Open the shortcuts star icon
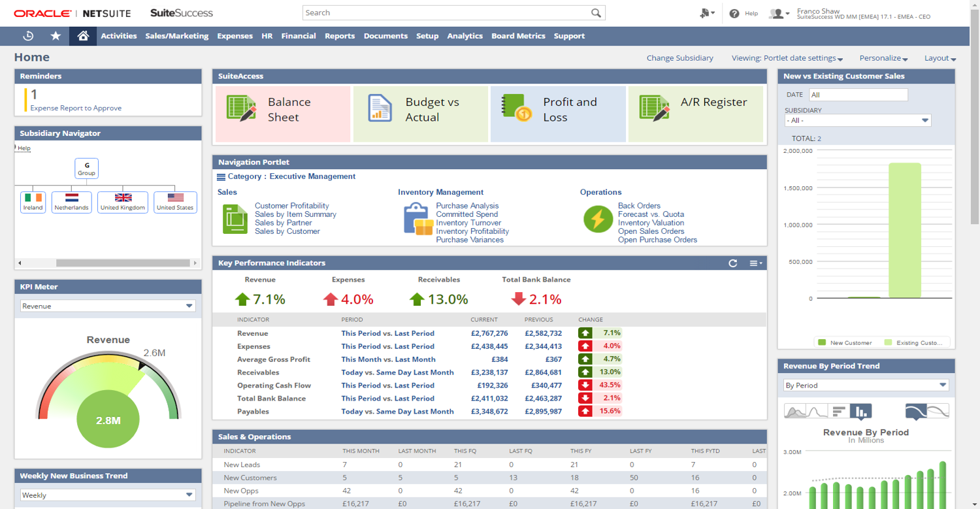The width and height of the screenshot is (980, 509). pos(56,36)
